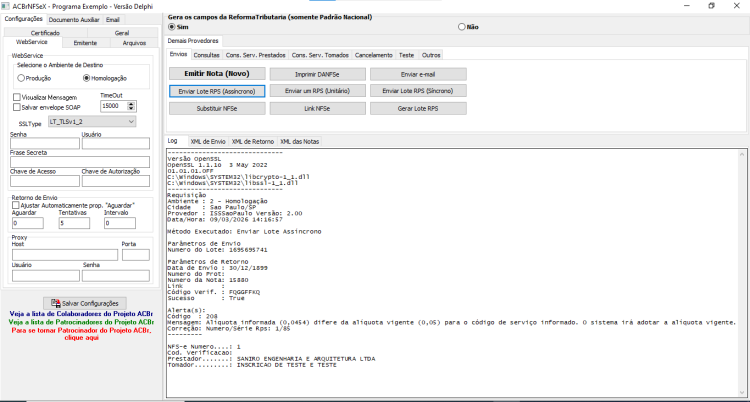This screenshot has height=402, width=750.
Task: Open the Cons. Serv. Prestados tab
Action: pyautogui.click(x=255, y=55)
